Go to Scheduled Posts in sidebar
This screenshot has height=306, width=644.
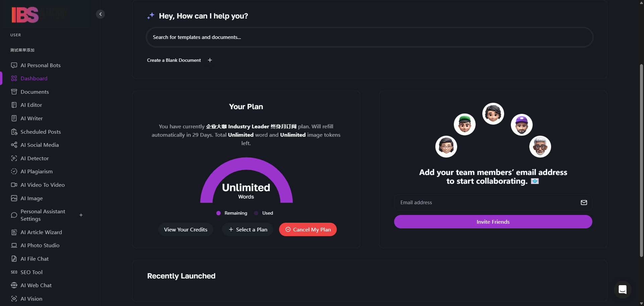point(41,132)
